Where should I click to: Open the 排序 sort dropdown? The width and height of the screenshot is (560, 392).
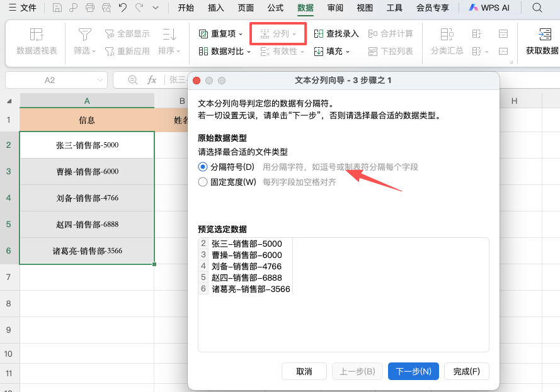point(169,42)
